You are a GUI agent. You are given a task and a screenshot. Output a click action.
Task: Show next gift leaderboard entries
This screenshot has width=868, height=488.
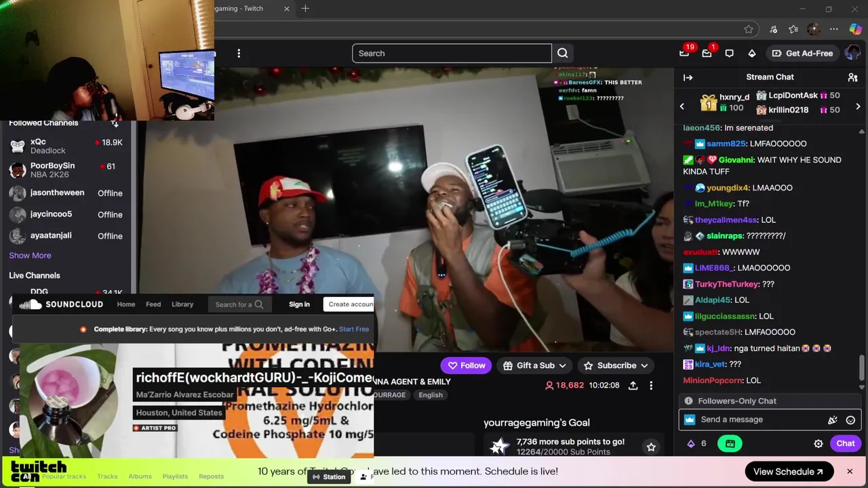pos(858,106)
